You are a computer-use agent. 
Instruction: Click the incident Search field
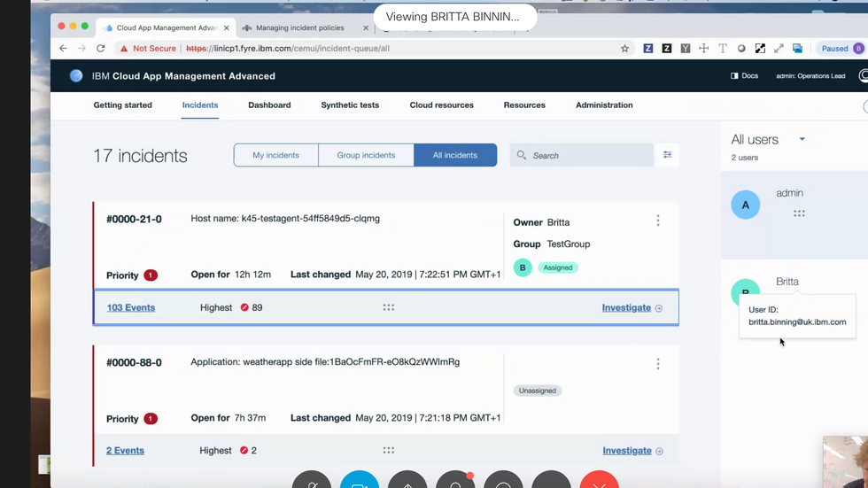point(582,156)
